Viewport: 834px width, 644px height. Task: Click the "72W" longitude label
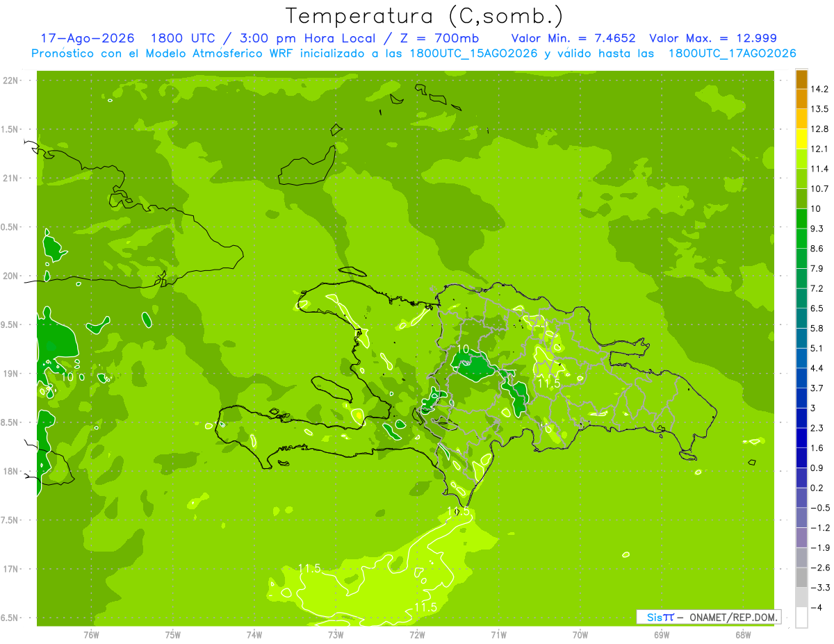[417, 634]
